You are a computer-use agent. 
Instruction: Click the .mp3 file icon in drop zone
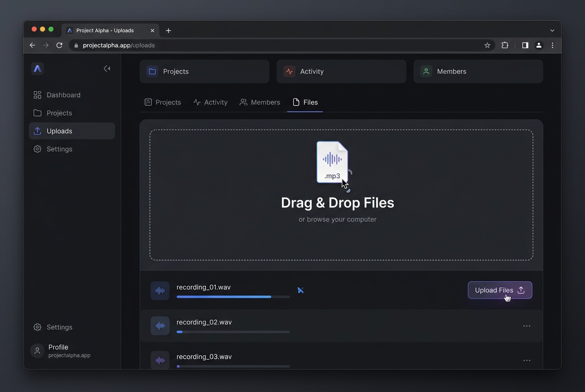pyautogui.click(x=332, y=162)
